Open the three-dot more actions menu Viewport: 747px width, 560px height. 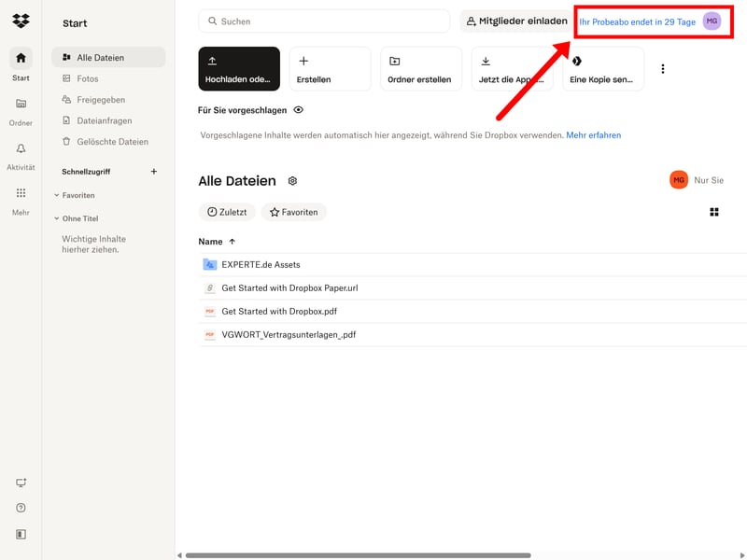pos(663,69)
